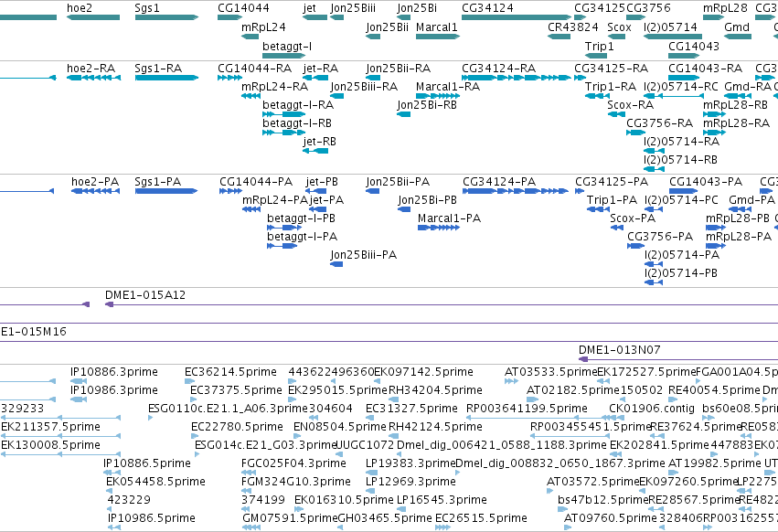Click the hoe2-PA protein feature
This screenshot has height=532, width=778.
click(x=96, y=191)
